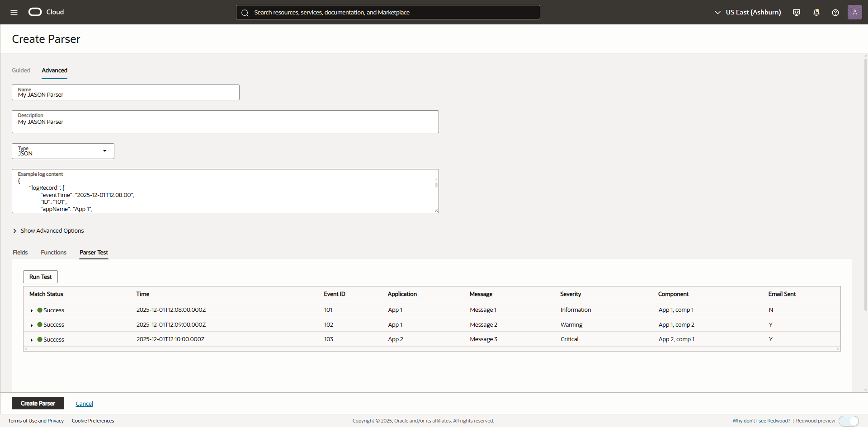Viewport: 868px width, 427px height.
Task: Click the search magnifier icon
Action: [245, 12]
